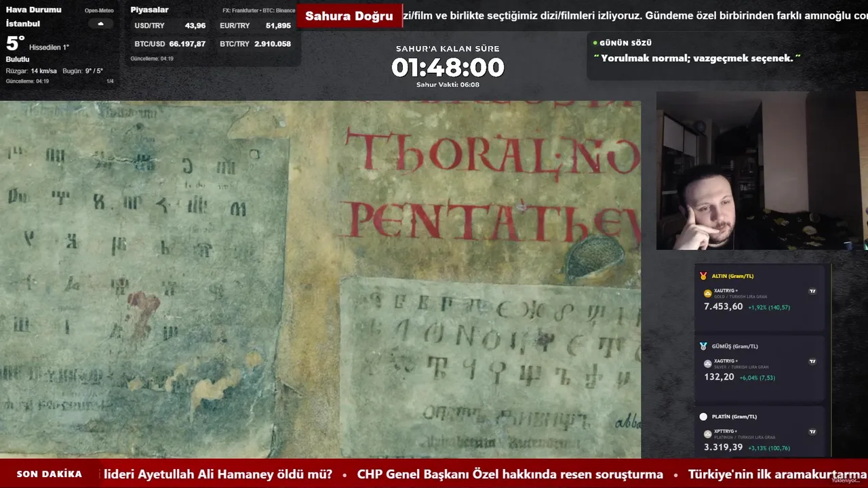Click the 'Hava Durumu' widget title
The image size is (868, 488).
tap(34, 10)
